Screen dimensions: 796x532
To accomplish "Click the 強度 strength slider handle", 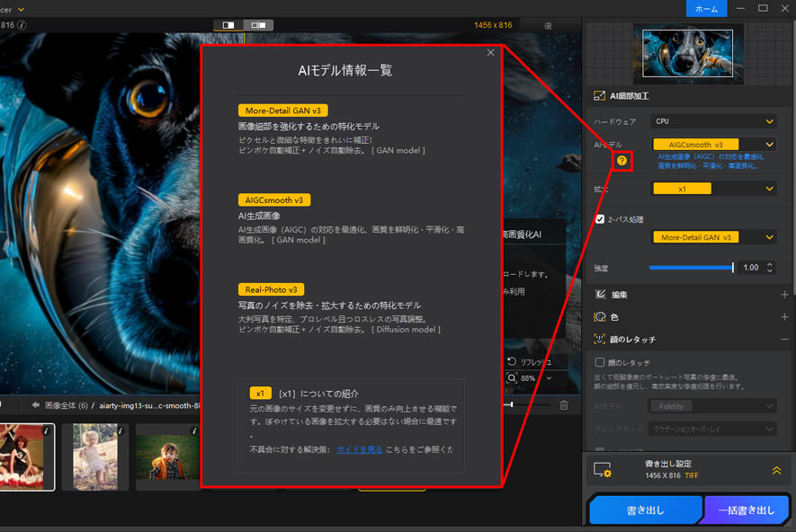I will pos(732,267).
